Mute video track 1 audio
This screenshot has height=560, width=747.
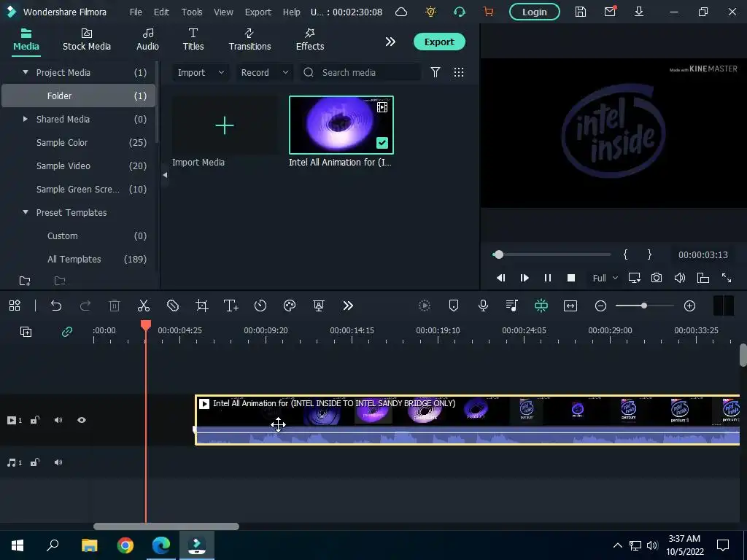pos(58,420)
